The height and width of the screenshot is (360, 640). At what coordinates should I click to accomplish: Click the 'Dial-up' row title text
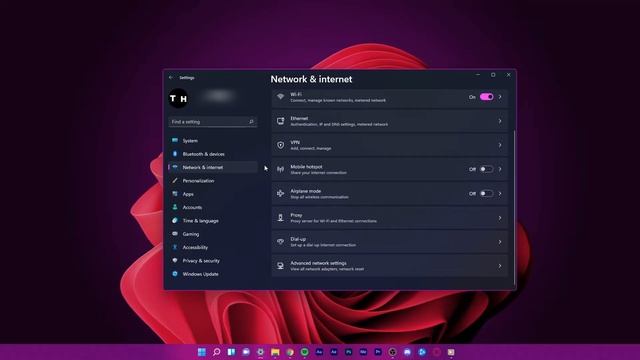[298, 239]
